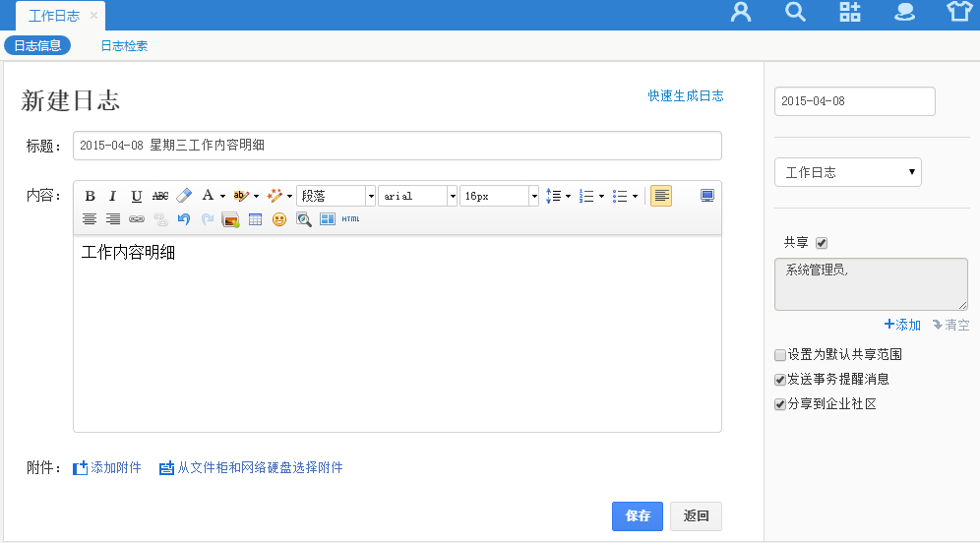Apply italic formatting in the editor
Viewport: 980px width, 543px height.
112,196
